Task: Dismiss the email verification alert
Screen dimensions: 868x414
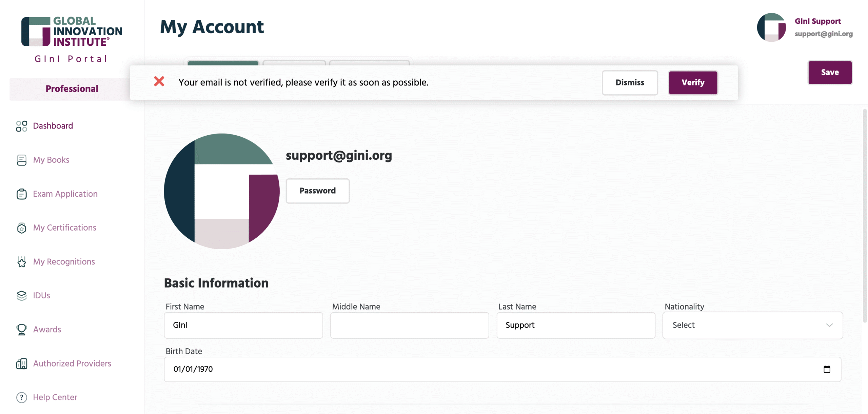Action: (630, 83)
